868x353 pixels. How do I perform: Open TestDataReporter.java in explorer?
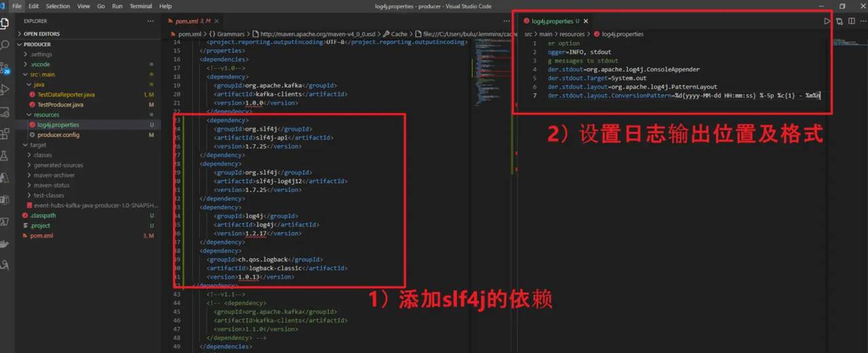click(87, 95)
